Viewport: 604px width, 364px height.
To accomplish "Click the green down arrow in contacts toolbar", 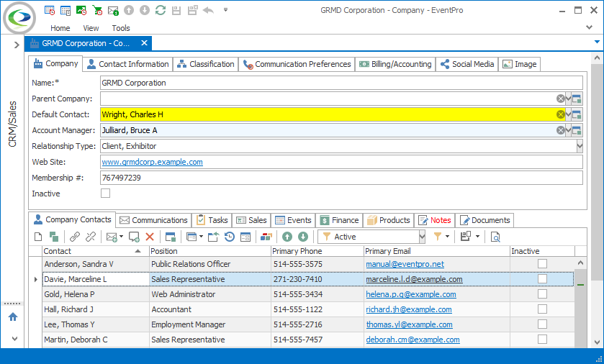I will [x=303, y=237].
